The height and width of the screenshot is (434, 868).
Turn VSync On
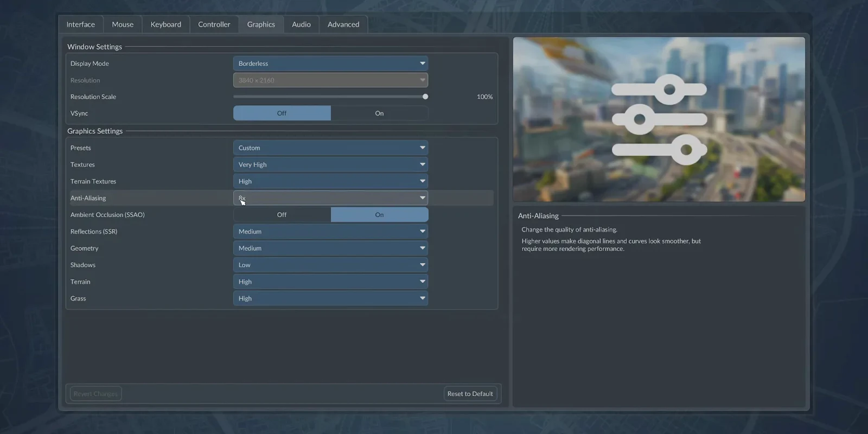(x=379, y=113)
